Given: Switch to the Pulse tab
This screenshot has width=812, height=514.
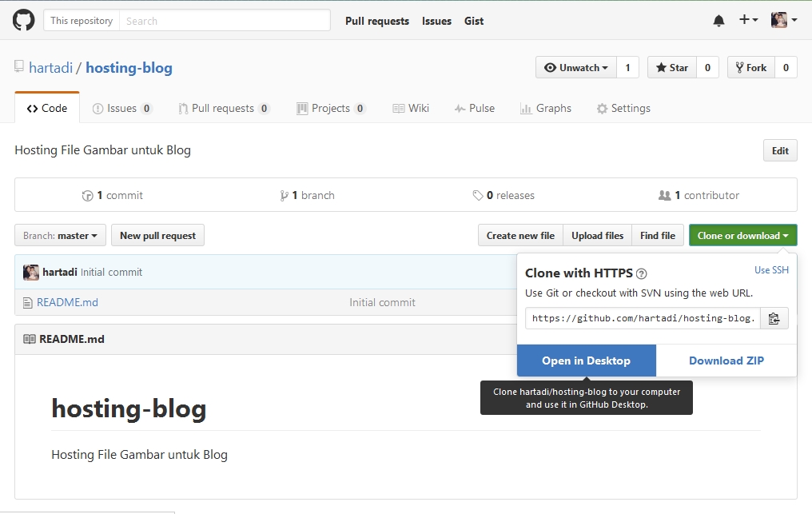Looking at the screenshot, I should pyautogui.click(x=475, y=108).
